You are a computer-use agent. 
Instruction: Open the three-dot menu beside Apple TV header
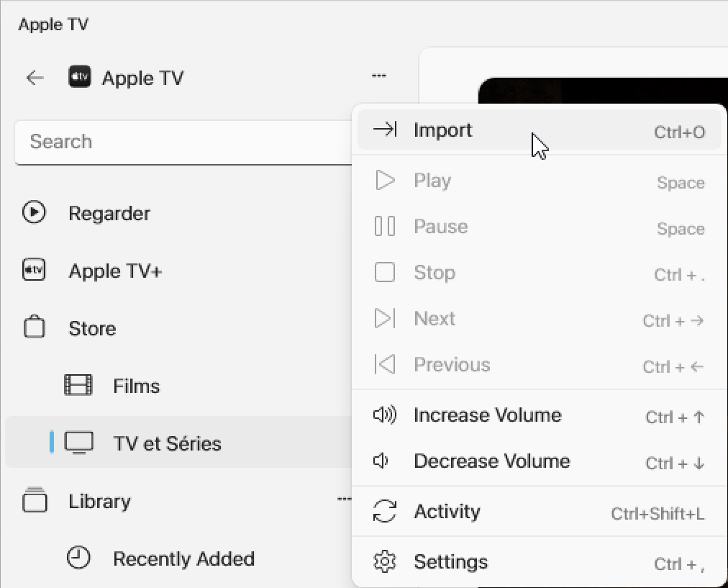point(379,76)
